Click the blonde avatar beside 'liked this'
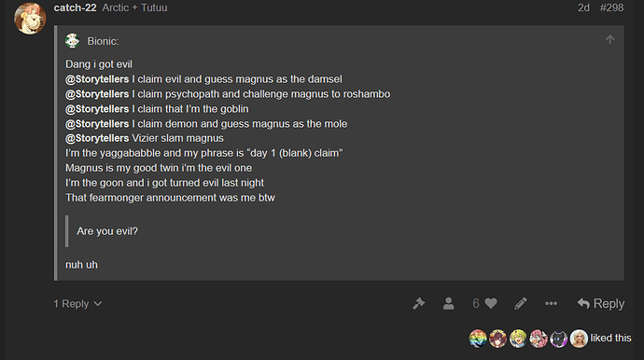 point(579,339)
